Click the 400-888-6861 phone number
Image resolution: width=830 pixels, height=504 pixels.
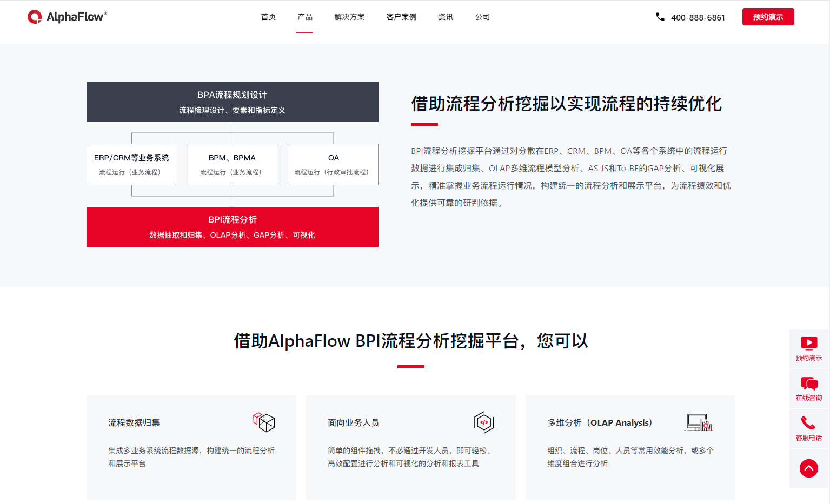tap(698, 17)
